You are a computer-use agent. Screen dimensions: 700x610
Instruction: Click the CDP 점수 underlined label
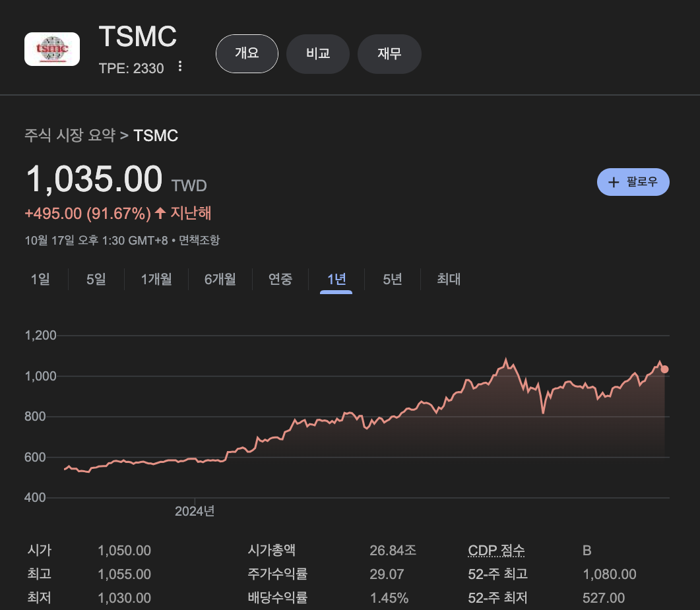pos(496,550)
